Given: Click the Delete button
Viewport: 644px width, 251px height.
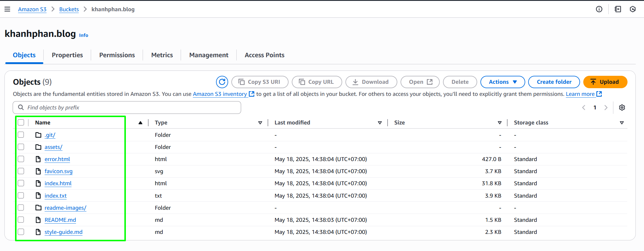Looking at the screenshot, I should pos(460,82).
